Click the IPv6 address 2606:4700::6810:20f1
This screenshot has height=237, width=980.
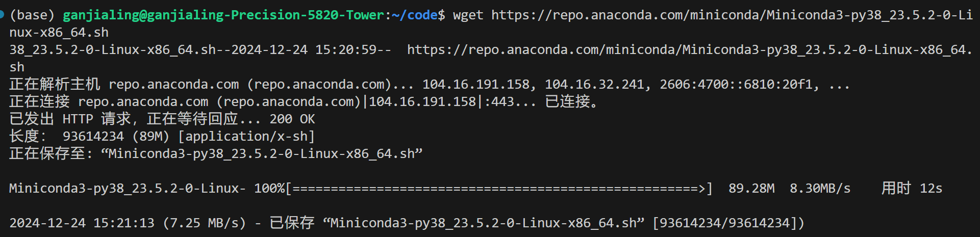[736, 85]
